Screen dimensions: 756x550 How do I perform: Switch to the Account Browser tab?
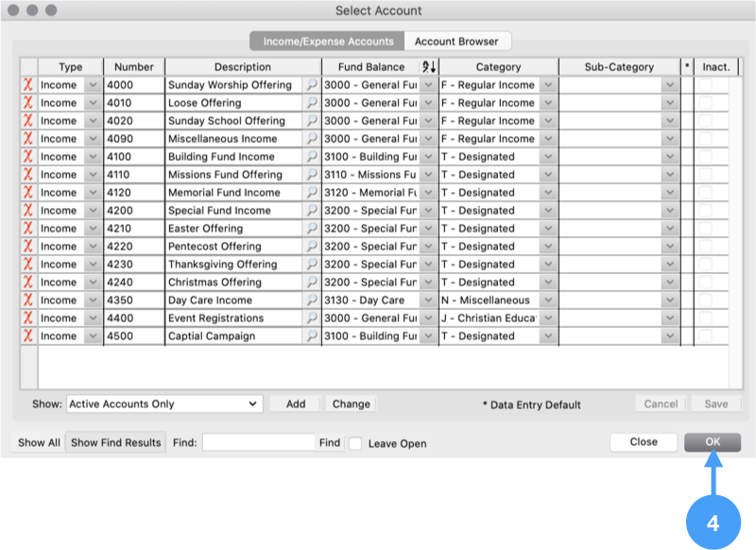coord(456,42)
